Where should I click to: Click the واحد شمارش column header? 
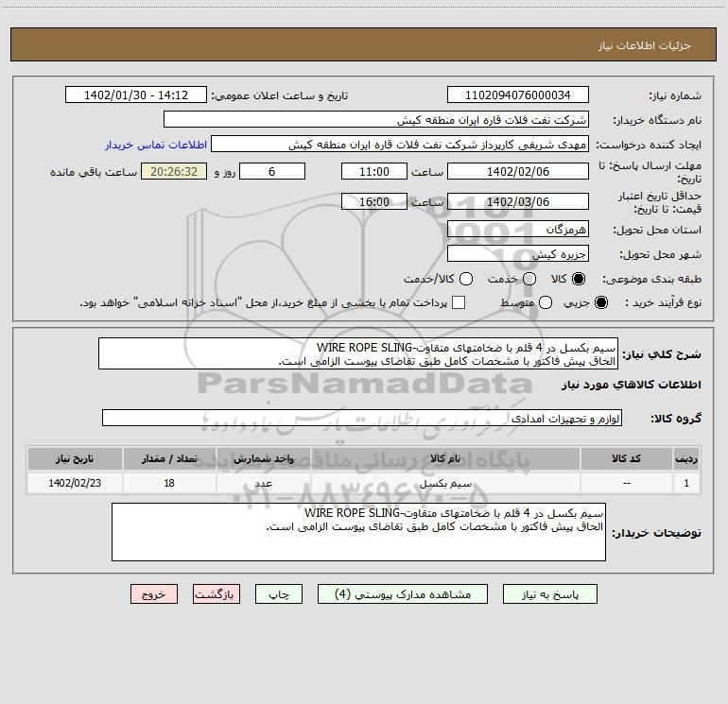263,459
